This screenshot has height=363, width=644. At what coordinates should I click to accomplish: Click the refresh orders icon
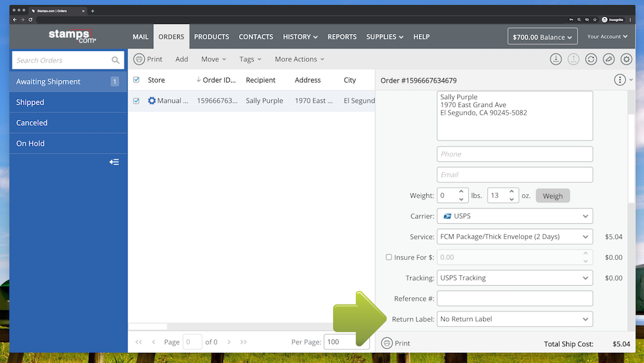click(591, 59)
